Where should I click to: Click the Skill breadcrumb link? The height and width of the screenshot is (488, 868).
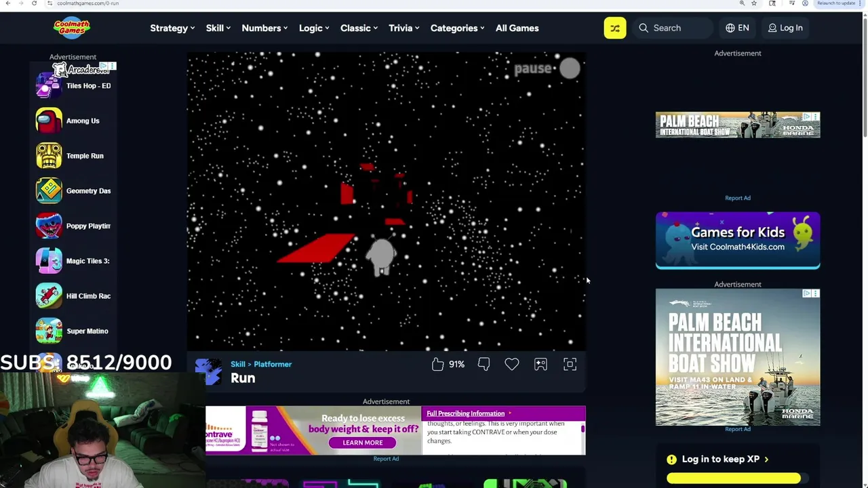coord(237,364)
